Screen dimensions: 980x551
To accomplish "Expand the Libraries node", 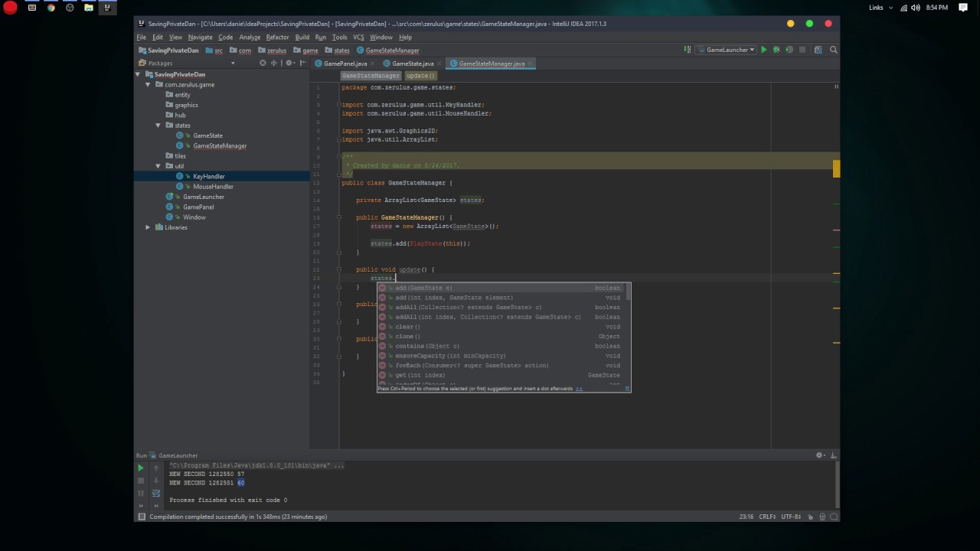I will 148,227.
